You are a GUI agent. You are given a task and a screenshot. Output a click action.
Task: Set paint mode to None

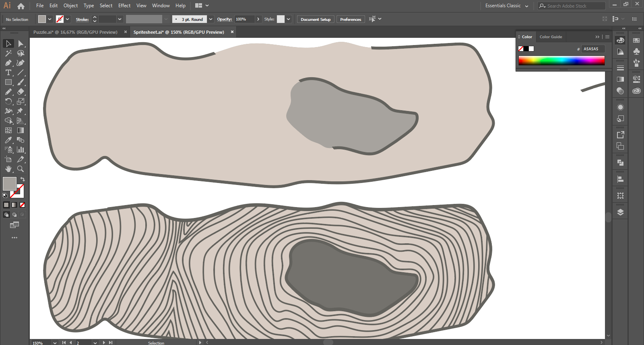(22, 205)
